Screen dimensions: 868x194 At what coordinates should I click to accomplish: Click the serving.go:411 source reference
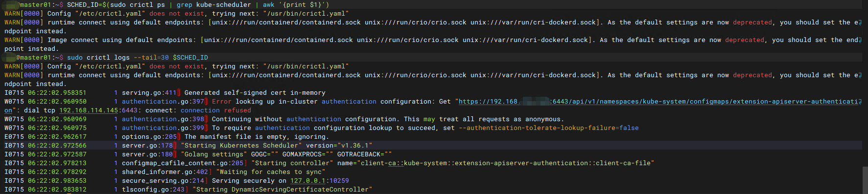pyautogui.click(x=149, y=93)
